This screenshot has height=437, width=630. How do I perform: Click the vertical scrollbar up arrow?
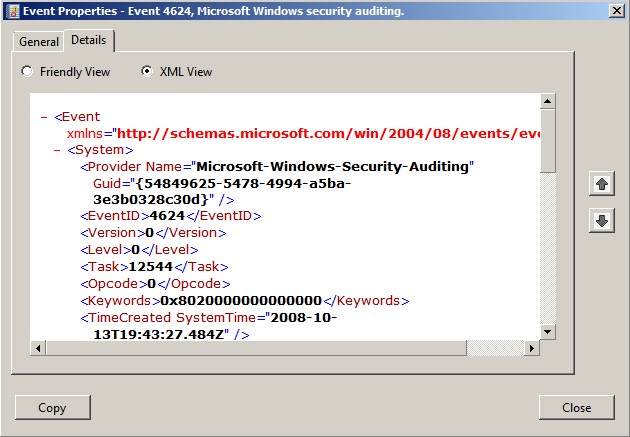pos(547,101)
